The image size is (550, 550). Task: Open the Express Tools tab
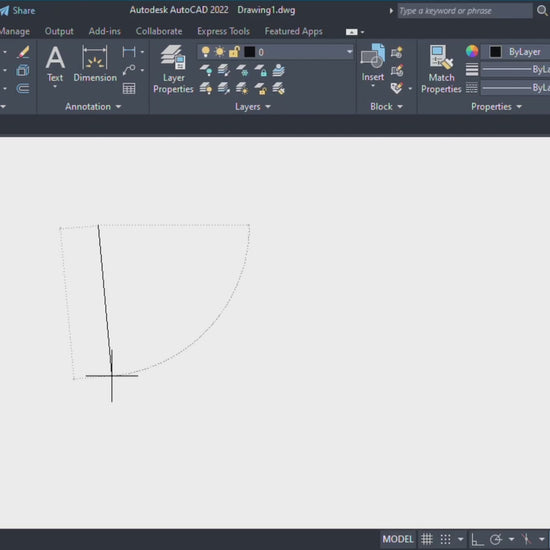223,31
